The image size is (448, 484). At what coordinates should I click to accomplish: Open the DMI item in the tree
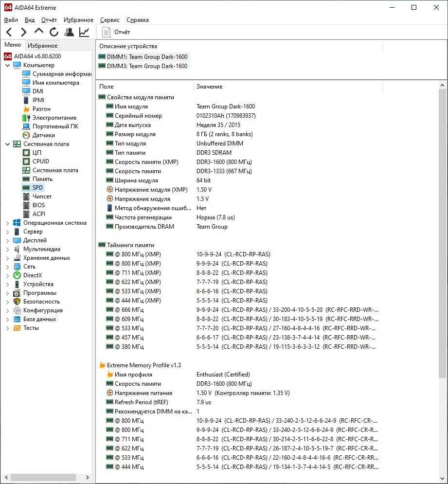37,91
